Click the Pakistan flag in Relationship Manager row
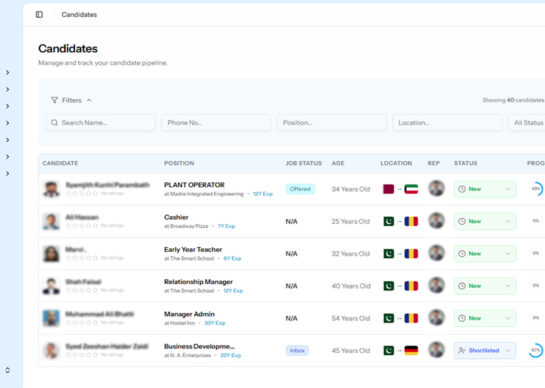The width and height of the screenshot is (545, 388). coord(389,286)
